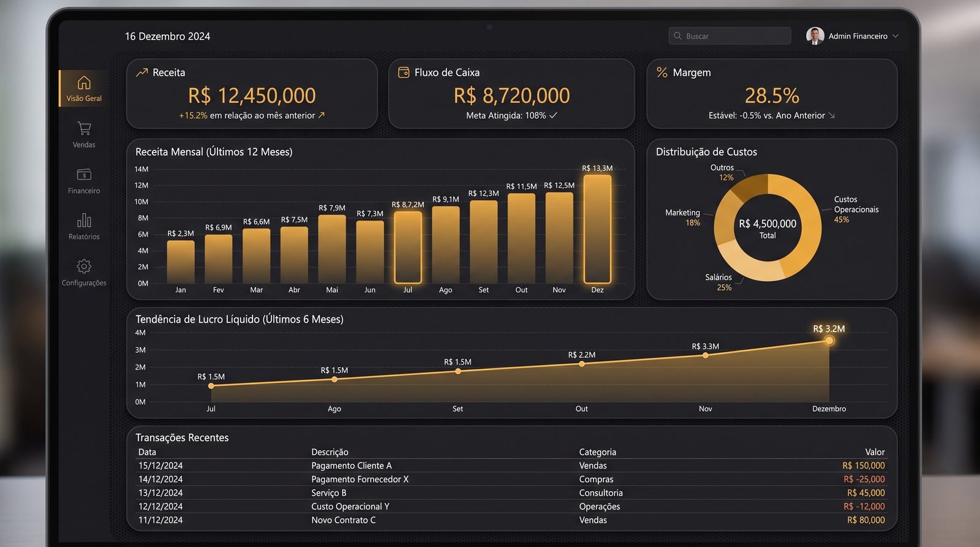Viewport: 980px width, 547px height.
Task: Click the Mai bar labeled R$ 7,9M
Action: pos(332,249)
